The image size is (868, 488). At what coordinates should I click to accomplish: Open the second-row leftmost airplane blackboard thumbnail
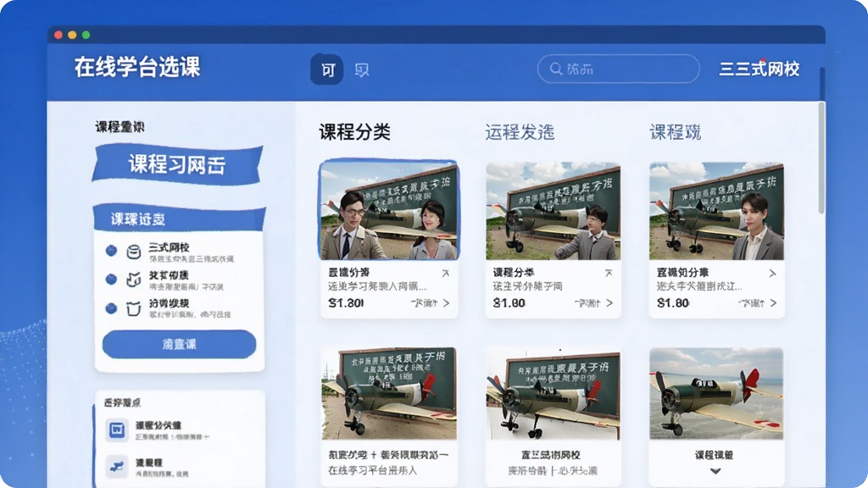pyautogui.click(x=388, y=393)
